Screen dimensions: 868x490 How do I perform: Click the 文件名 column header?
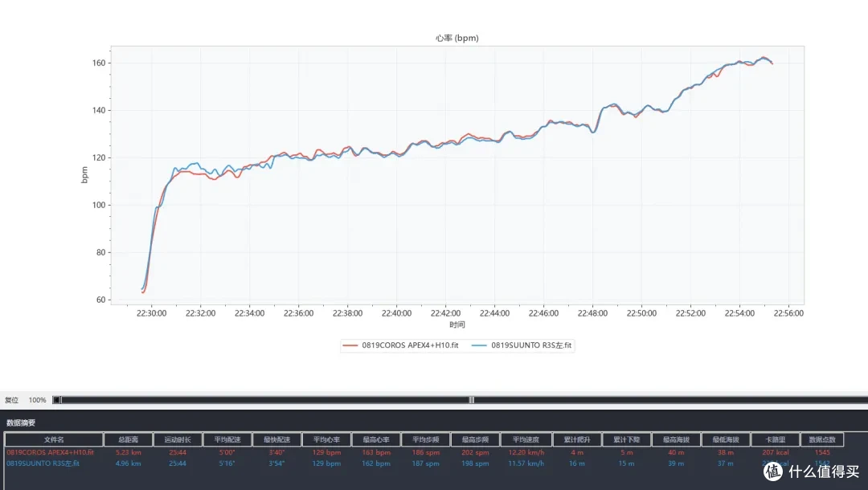click(x=54, y=439)
